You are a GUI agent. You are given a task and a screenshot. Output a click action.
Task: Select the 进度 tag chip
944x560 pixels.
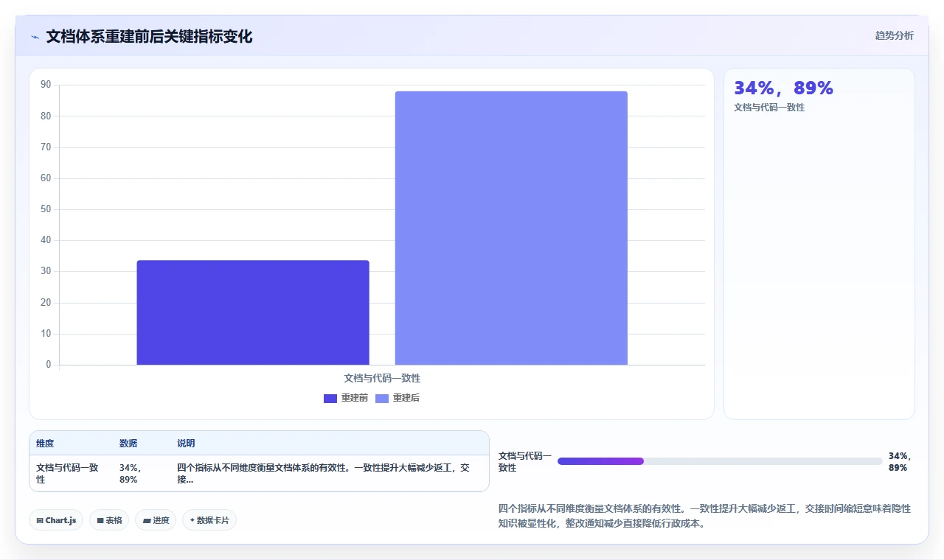pyautogui.click(x=156, y=520)
